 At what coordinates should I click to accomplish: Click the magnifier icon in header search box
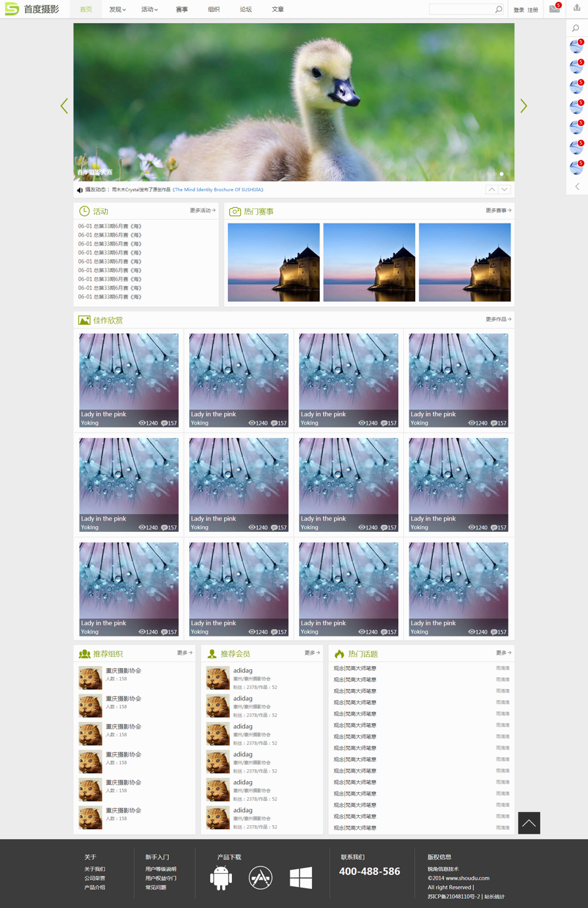[x=499, y=9]
